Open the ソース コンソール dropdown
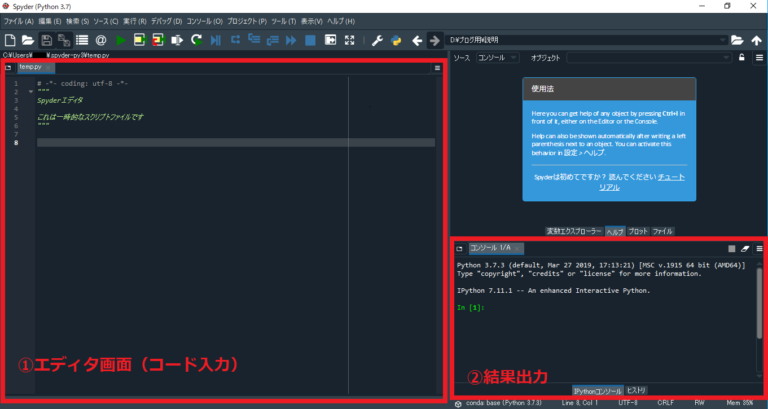The height and width of the screenshot is (409, 768). point(497,58)
